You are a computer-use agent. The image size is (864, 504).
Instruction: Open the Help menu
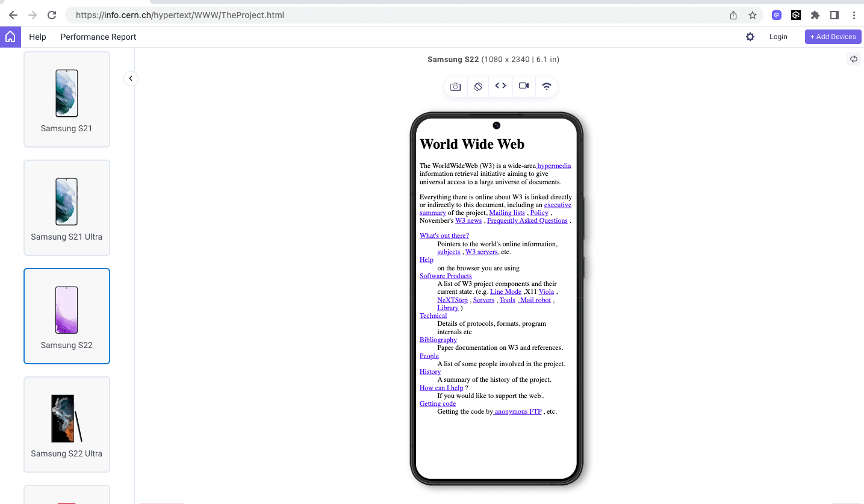pos(37,37)
